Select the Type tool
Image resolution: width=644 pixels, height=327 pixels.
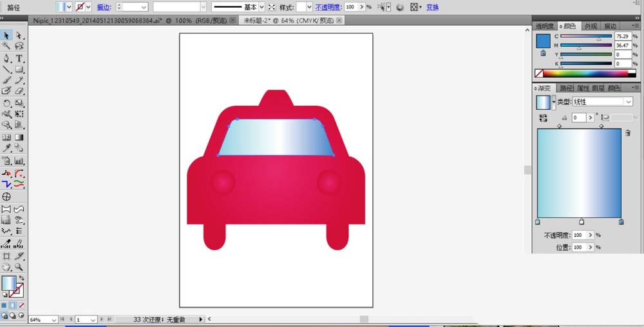point(19,58)
